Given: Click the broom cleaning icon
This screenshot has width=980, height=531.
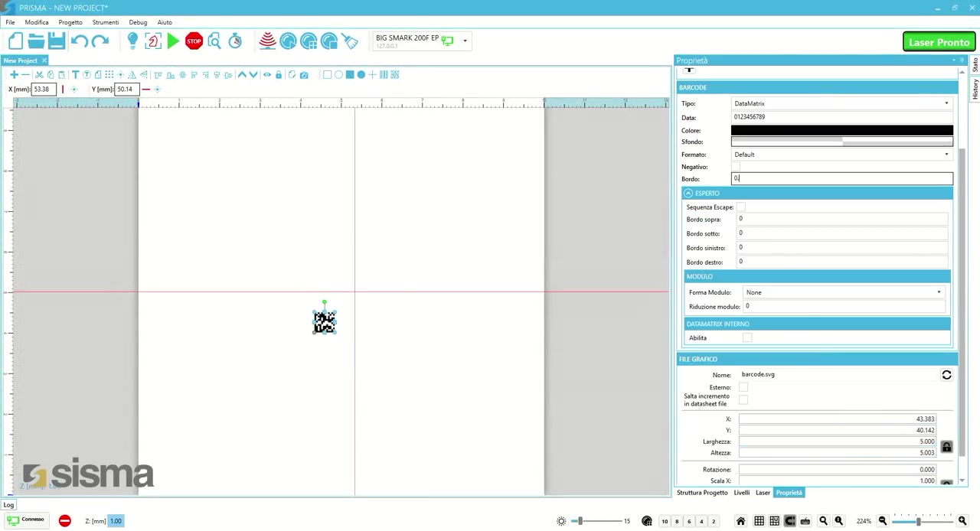Looking at the screenshot, I should tap(349, 41).
